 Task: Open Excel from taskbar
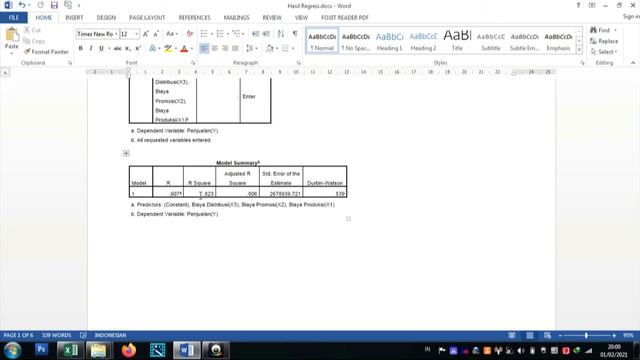coord(70,350)
